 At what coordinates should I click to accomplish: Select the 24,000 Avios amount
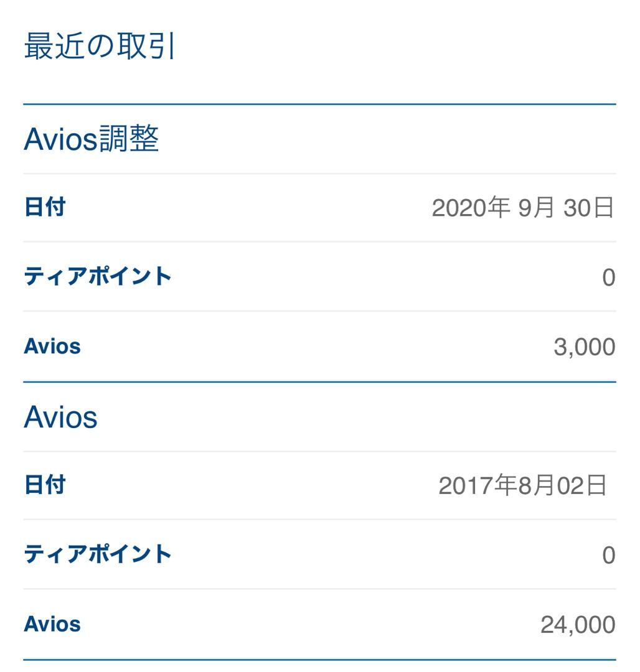[578, 625]
